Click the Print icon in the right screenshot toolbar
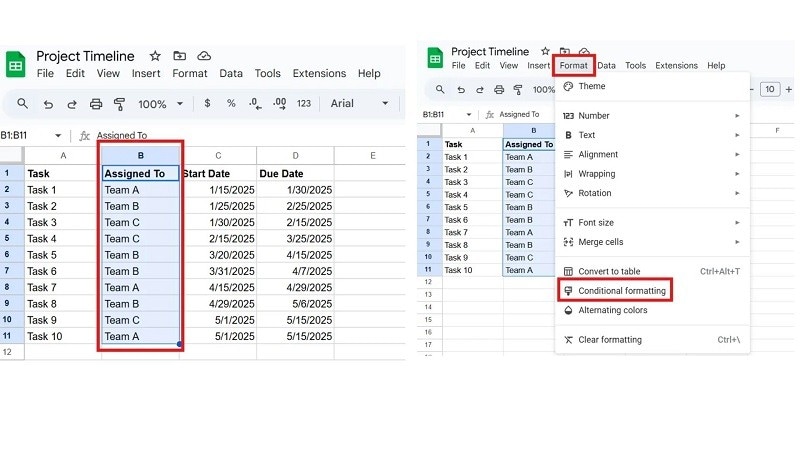Screen dimensions: 800x450 [499, 90]
